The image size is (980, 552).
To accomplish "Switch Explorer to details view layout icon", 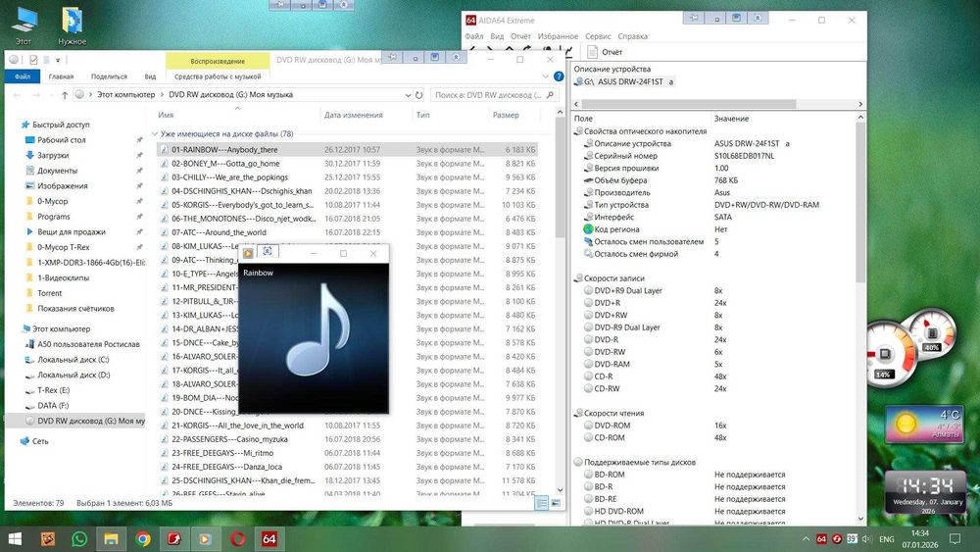I will [541, 503].
